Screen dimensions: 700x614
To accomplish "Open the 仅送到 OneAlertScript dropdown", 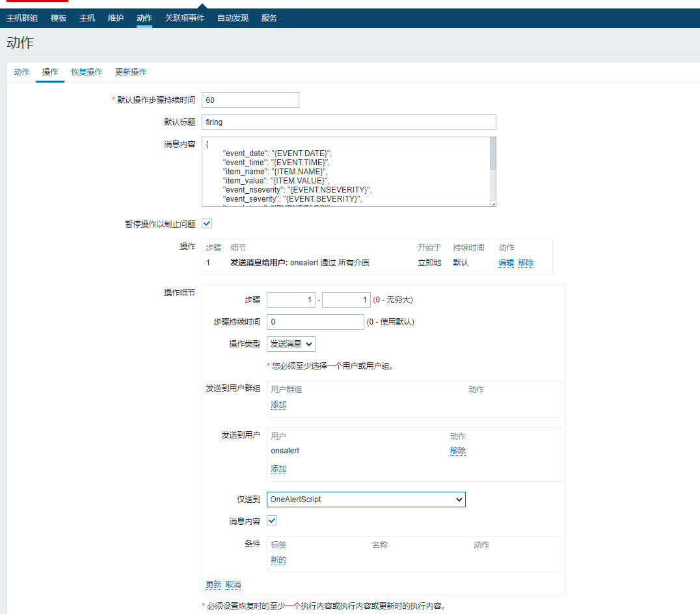I will [x=366, y=500].
